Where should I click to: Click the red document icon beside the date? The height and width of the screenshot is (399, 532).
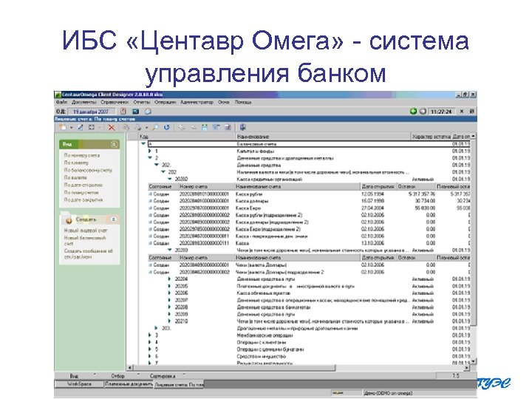(x=123, y=112)
